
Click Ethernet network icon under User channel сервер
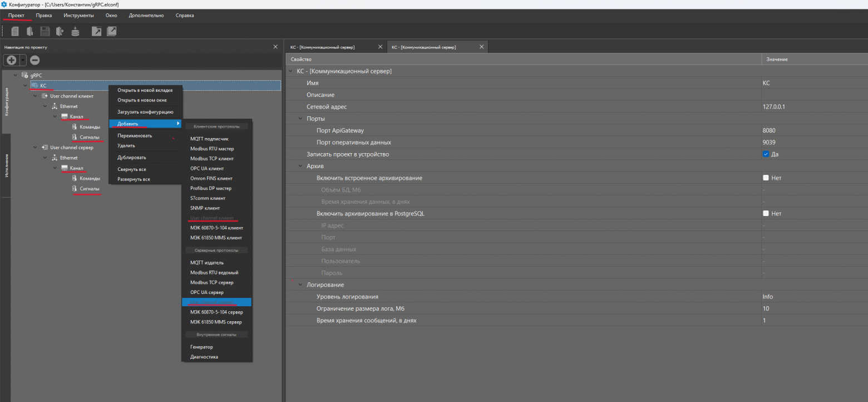[55, 158]
